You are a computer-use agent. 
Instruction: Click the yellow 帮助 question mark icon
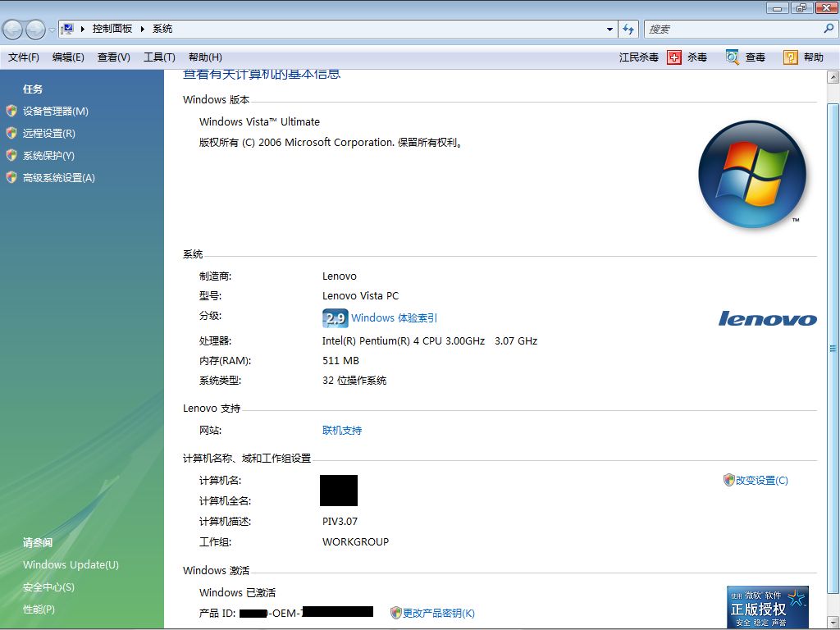(x=790, y=57)
